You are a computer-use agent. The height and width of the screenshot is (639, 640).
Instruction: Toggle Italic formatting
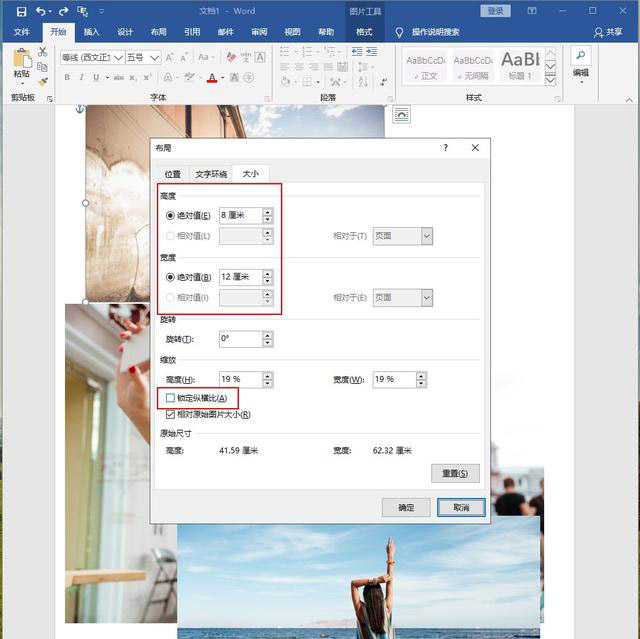[82, 77]
